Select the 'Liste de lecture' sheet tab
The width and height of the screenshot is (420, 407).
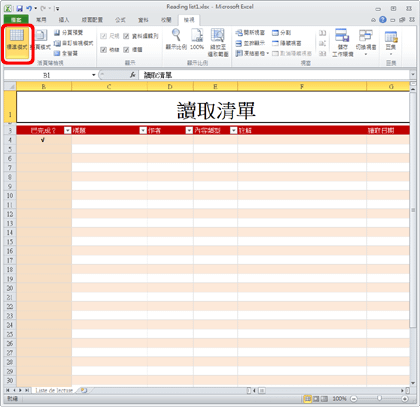(54, 390)
